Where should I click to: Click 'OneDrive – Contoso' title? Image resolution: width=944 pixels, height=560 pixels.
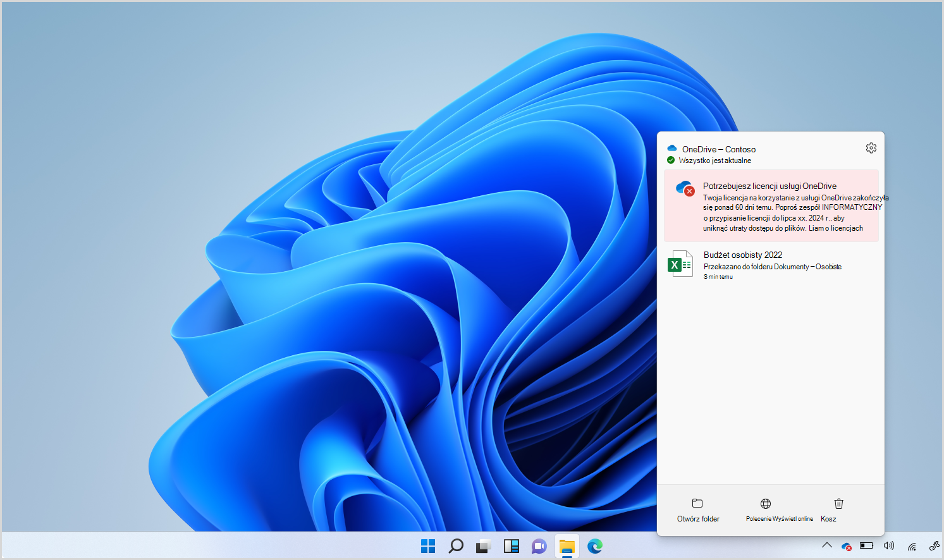(x=719, y=149)
